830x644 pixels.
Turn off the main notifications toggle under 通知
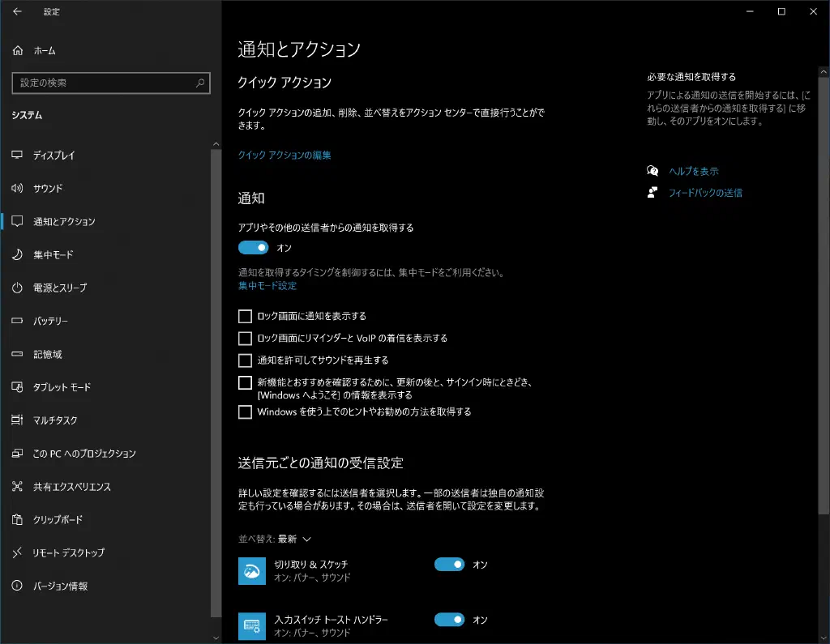[x=253, y=248]
